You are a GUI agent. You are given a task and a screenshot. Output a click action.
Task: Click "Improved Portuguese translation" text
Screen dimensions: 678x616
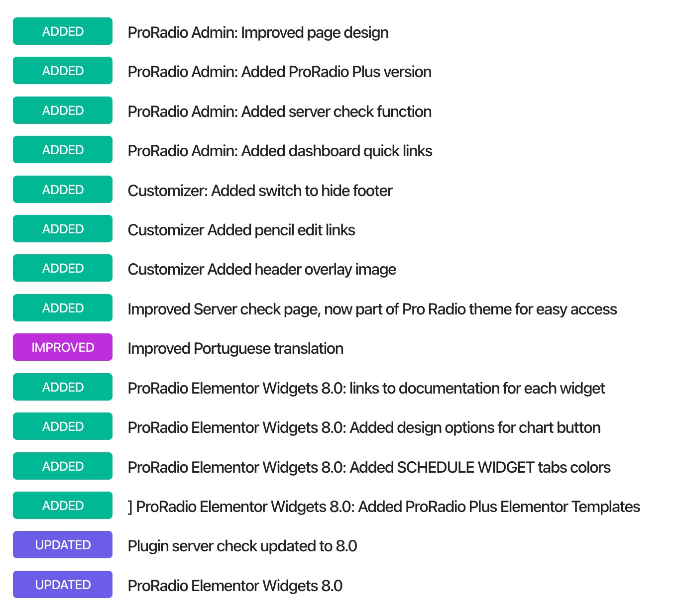click(235, 348)
